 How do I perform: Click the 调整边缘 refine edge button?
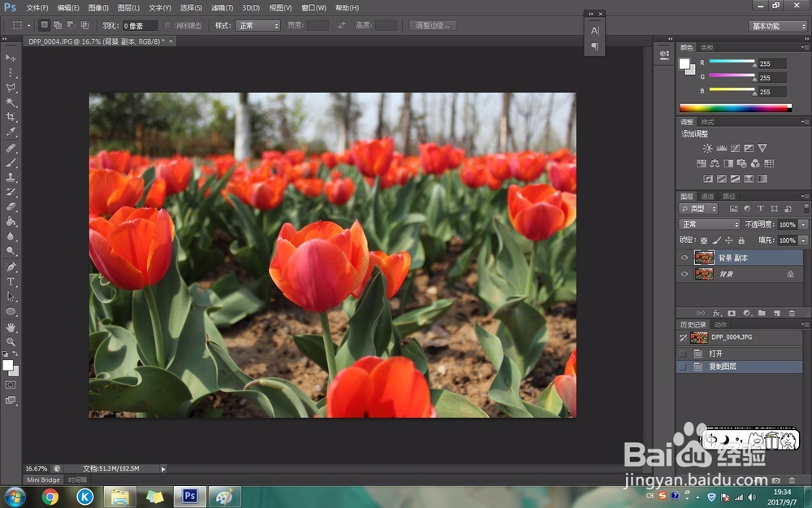(x=433, y=25)
